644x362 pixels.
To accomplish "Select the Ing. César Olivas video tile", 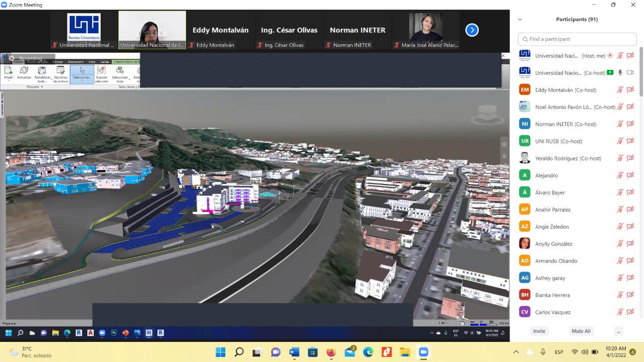I will pyautogui.click(x=289, y=30).
